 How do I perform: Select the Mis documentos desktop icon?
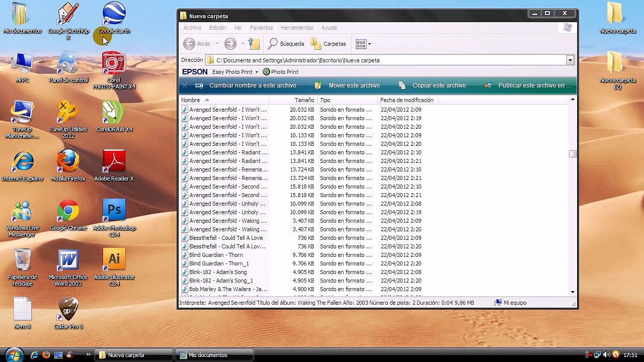click(x=22, y=19)
